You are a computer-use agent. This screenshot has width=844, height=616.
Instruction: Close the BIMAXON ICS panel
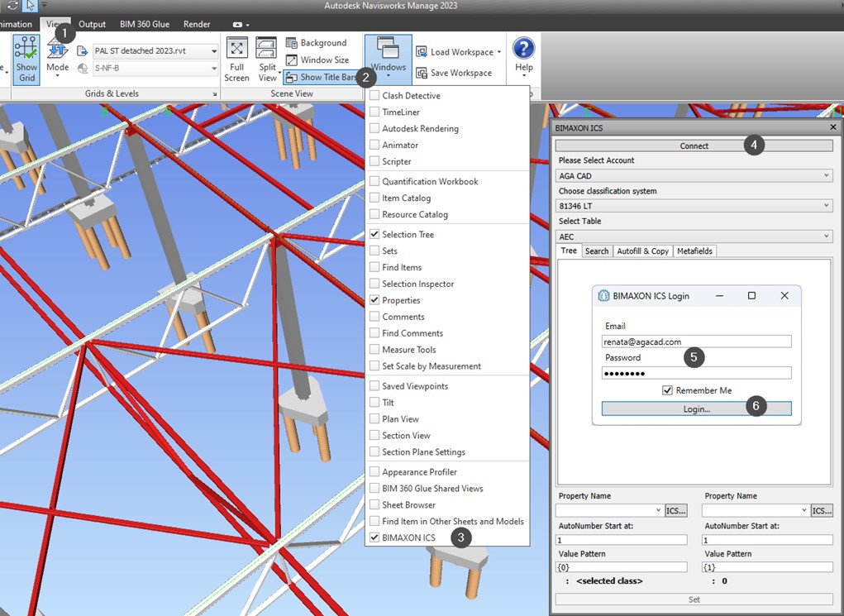833,127
